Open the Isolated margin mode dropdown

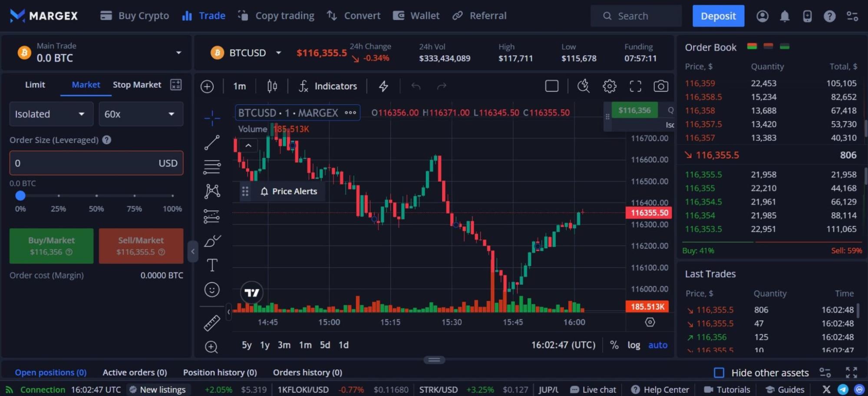point(51,114)
